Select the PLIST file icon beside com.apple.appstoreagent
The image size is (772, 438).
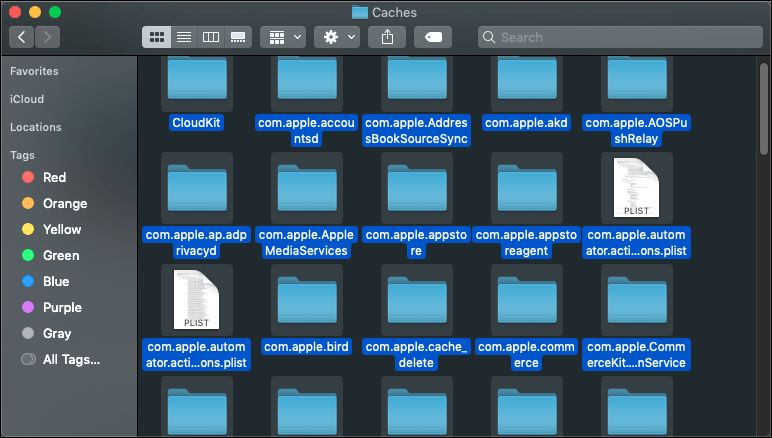[636, 188]
